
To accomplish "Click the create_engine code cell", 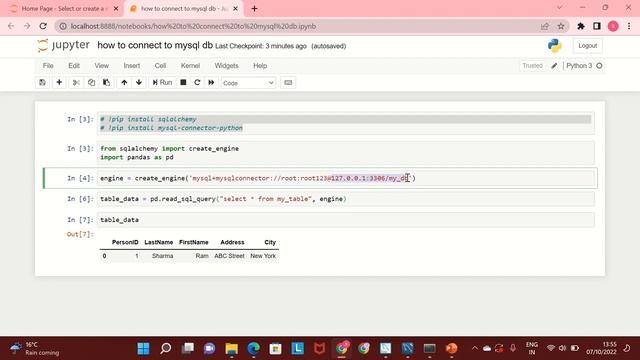I will click(x=345, y=178).
